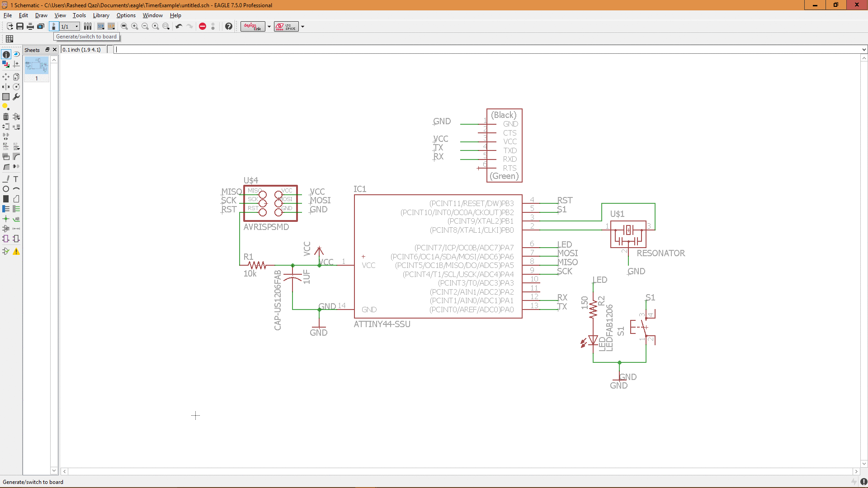Click the Generate/switch to board icon
The image size is (868, 488).
point(53,27)
